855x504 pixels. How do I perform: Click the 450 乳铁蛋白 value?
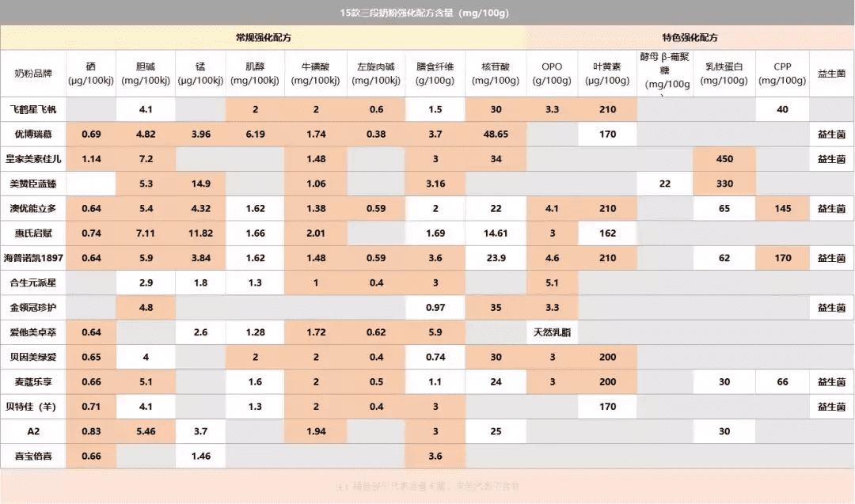pos(724,159)
